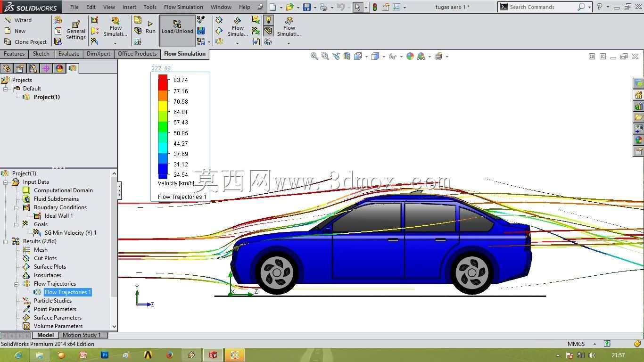The image size is (644, 362).
Task: Collapse the Goals tree node
Action: click(17, 224)
